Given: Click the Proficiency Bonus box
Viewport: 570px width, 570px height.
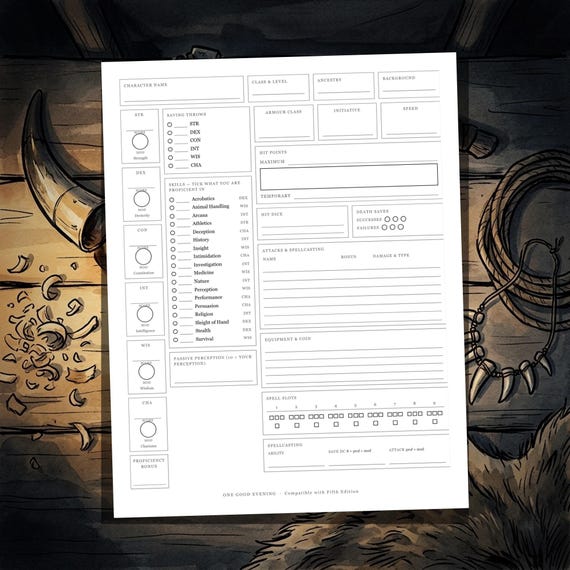Looking at the screenshot, I should [x=149, y=471].
